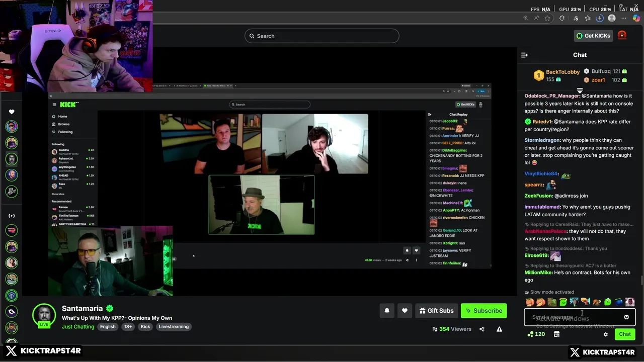Select the Livestreaming tag
644x362 pixels.
point(174,327)
